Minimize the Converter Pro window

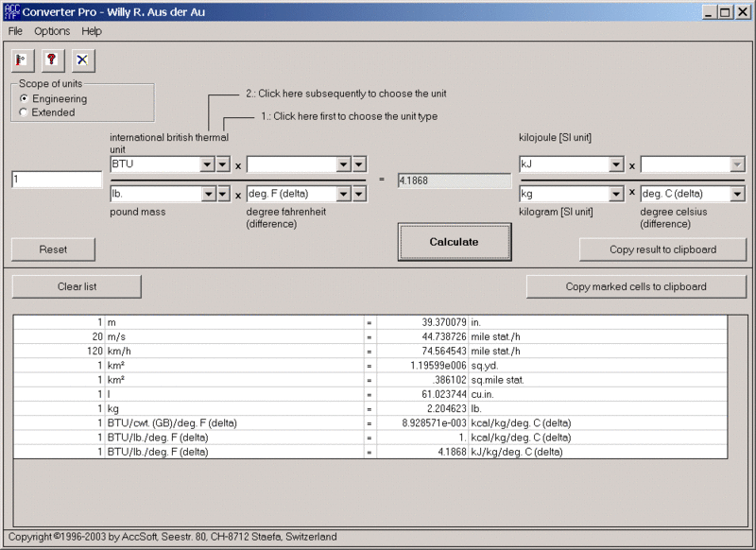click(708, 12)
